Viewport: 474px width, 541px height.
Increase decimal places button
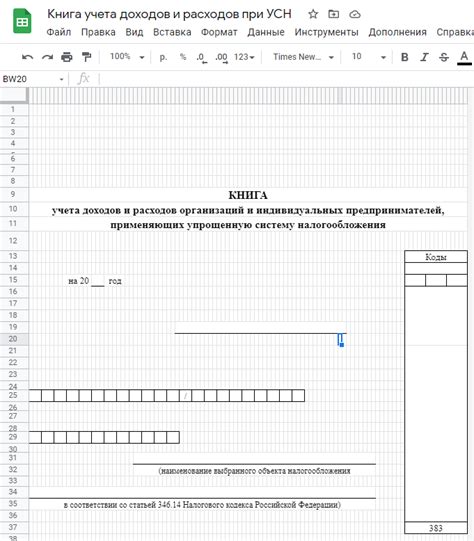[221, 57]
